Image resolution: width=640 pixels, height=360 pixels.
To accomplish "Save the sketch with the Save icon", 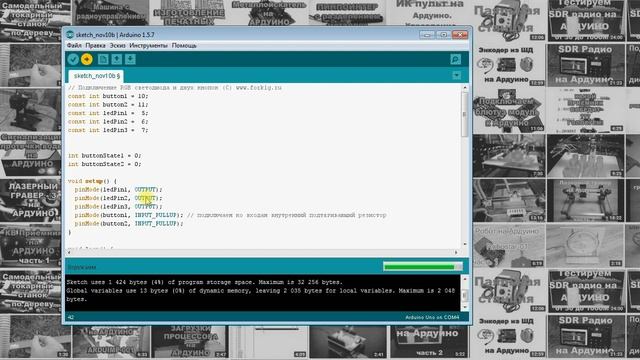I will pos(130,60).
